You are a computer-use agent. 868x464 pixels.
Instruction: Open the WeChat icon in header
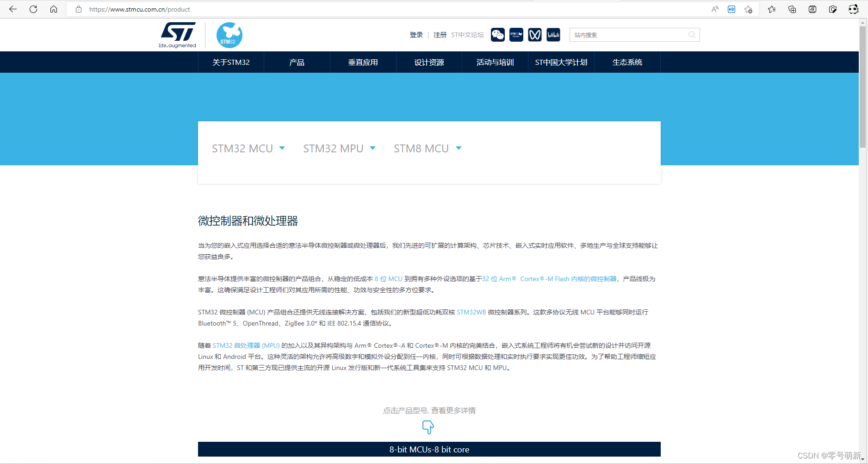tap(497, 35)
